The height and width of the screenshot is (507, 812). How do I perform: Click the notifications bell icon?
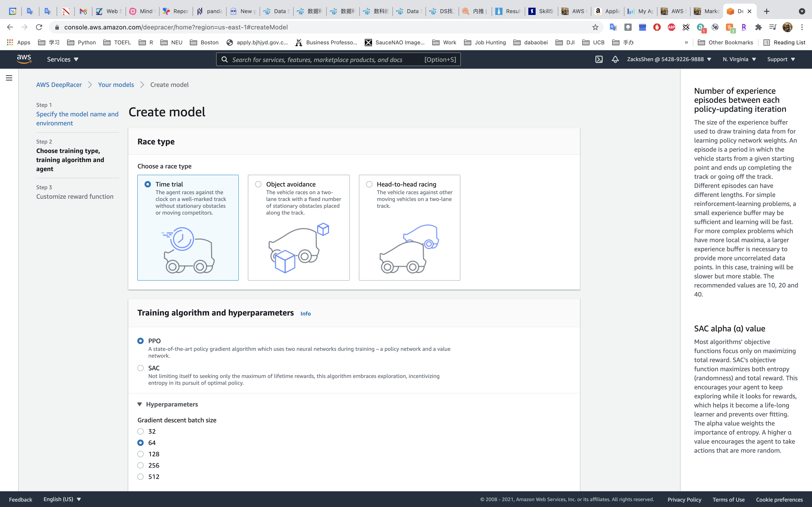click(615, 59)
